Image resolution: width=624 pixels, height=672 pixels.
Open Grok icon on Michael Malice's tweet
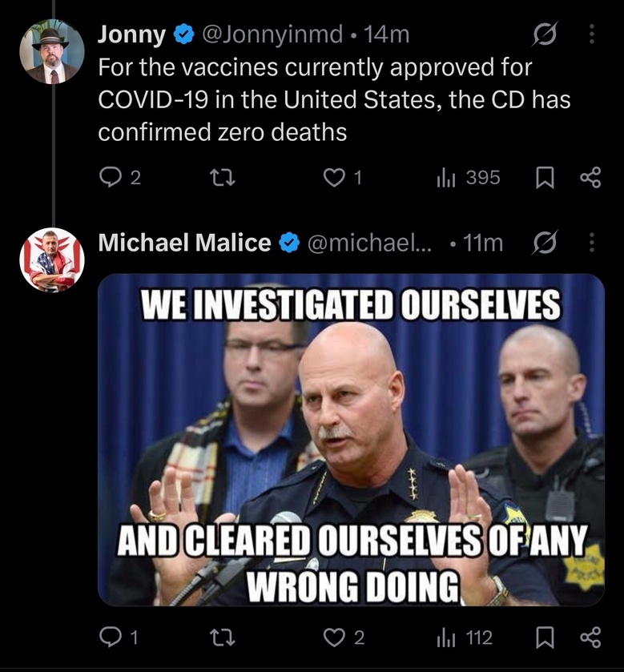[x=545, y=243]
